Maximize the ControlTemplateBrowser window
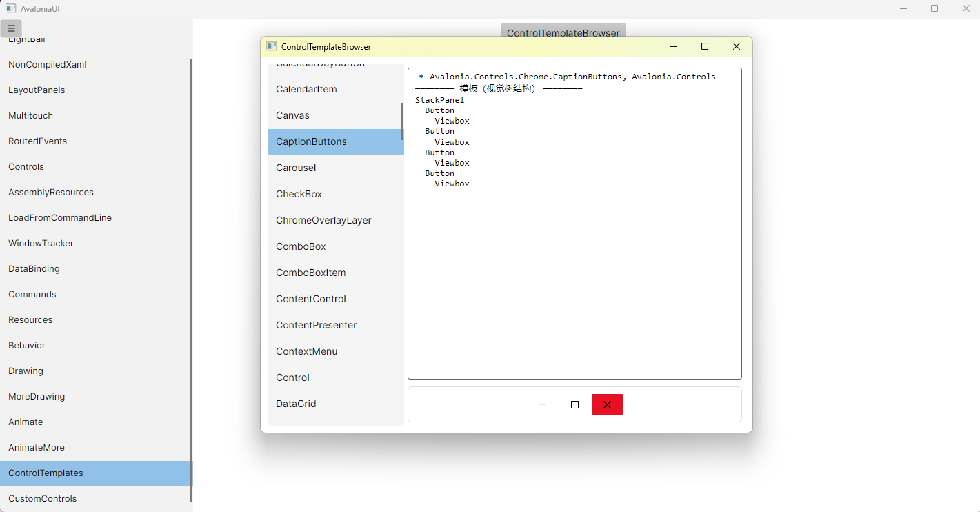 pos(705,46)
